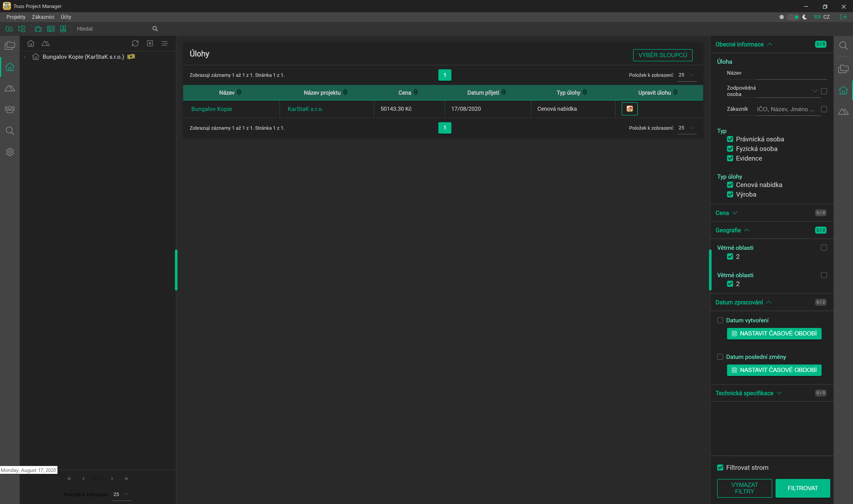
Task: Click the hamburger lines icon above the tree
Action: (165, 44)
